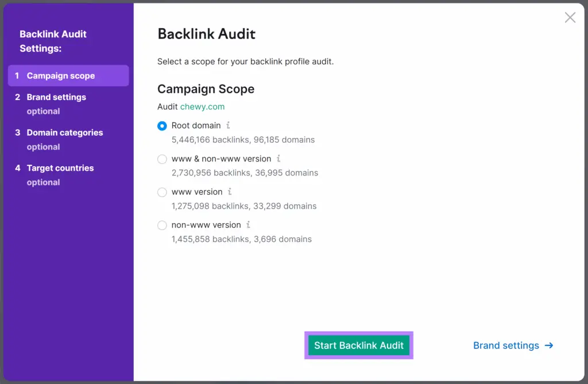The height and width of the screenshot is (384, 588).
Task: Click the arrow icon after Brand settings
Action: (x=548, y=345)
